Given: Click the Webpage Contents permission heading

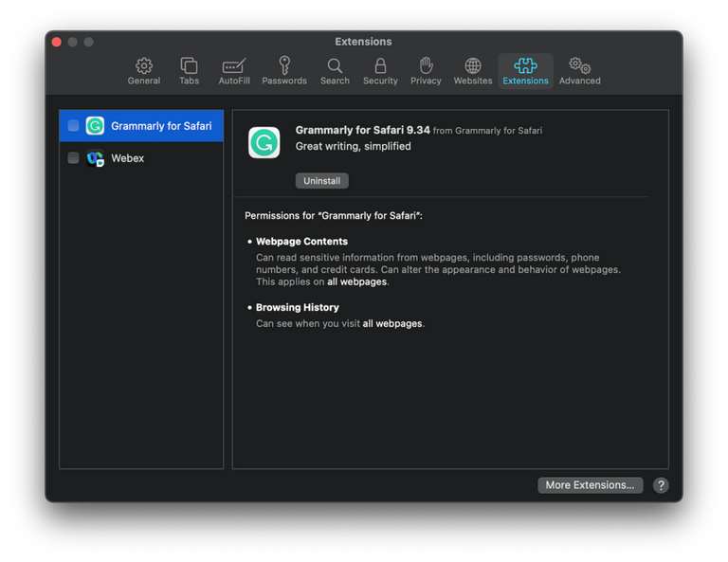Looking at the screenshot, I should 301,242.
